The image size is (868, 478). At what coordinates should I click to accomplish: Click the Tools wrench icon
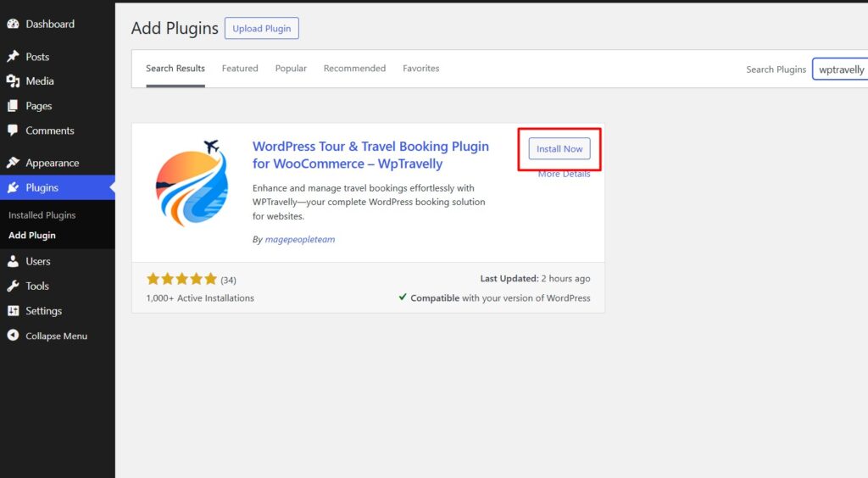[13, 286]
